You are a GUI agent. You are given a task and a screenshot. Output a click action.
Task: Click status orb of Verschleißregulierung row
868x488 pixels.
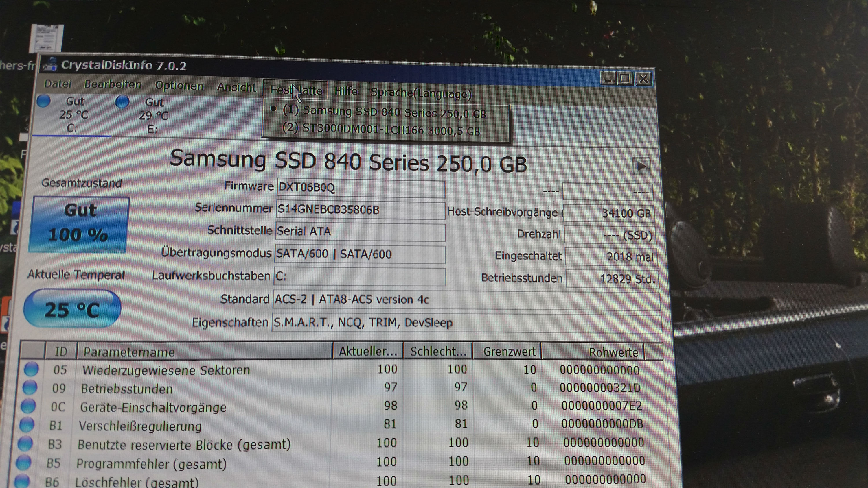tap(27, 424)
